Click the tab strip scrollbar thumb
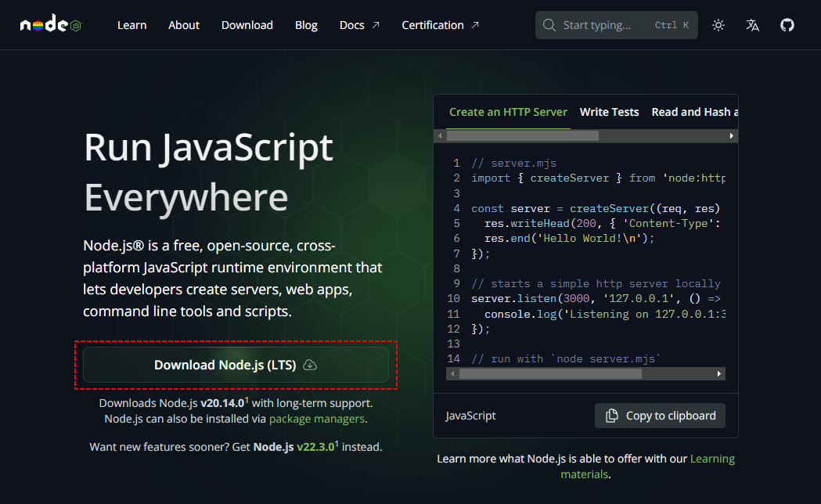 coord(523,136)
